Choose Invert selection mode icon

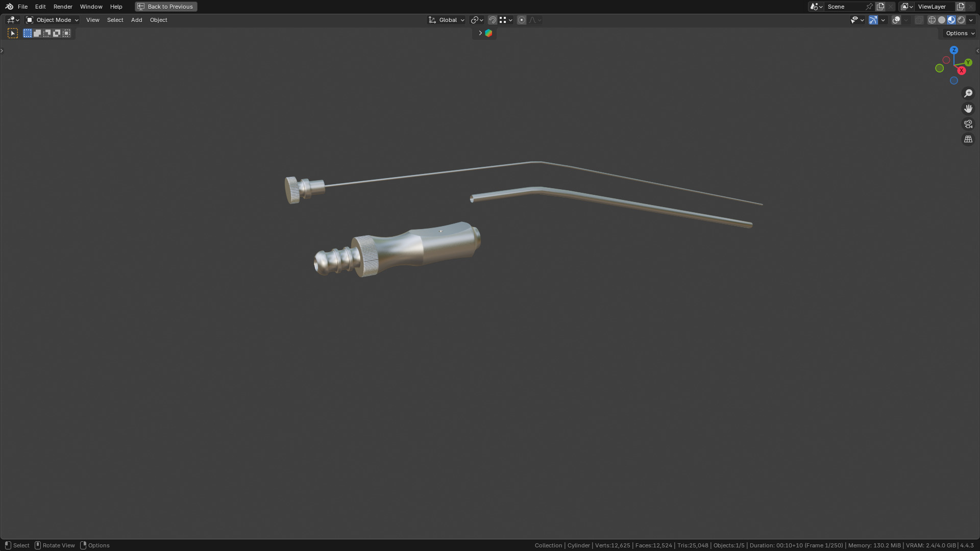pos(57,33)
